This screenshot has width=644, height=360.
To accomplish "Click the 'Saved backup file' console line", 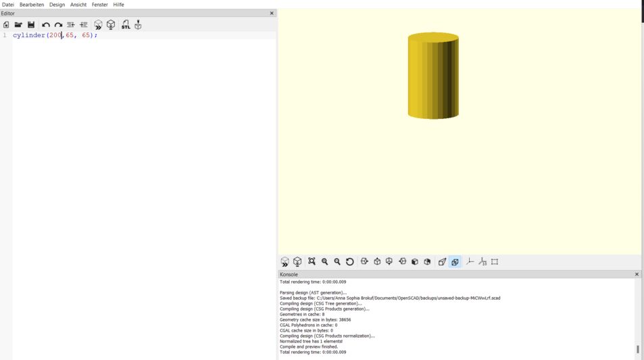I will pyautogui.click(x=390, y=298).
